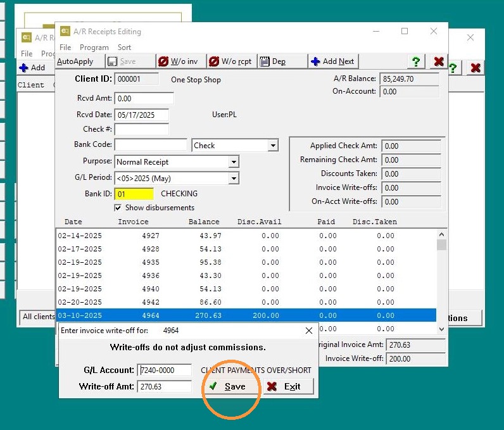Close the invoice write-off dialog with X
504x430 pixels.
pos(309,331)
